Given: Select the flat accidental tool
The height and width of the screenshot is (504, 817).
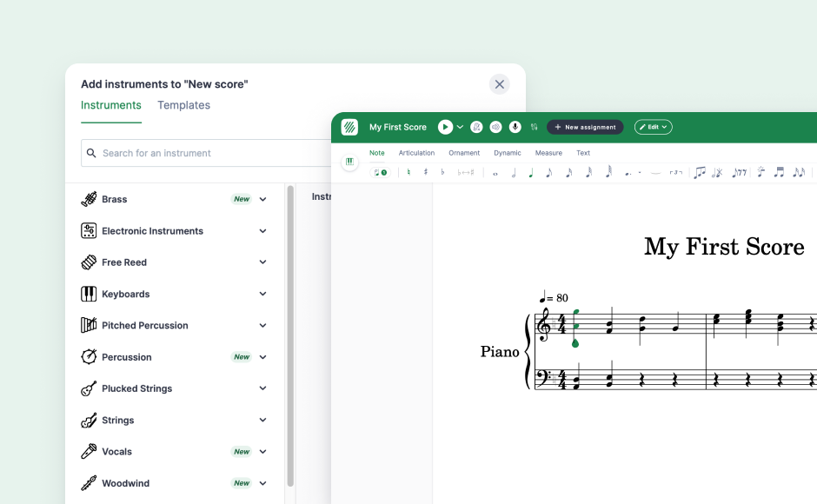Looking at the screenshot, I should (x=442, y=172).
